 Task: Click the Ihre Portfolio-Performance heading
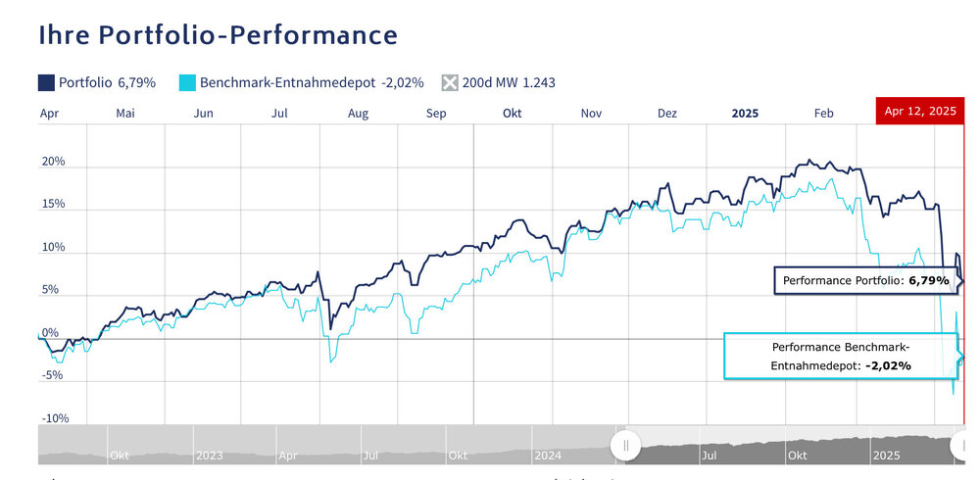point(218,35)
